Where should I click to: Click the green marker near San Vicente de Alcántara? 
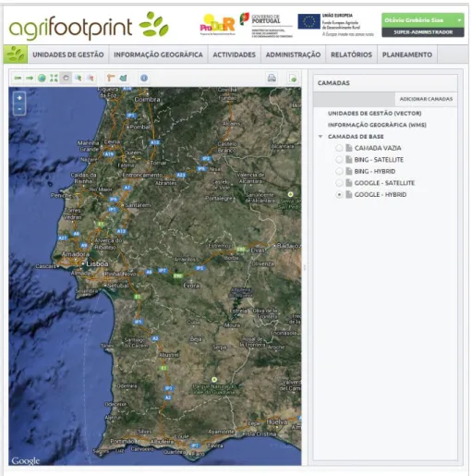(290, 194)
